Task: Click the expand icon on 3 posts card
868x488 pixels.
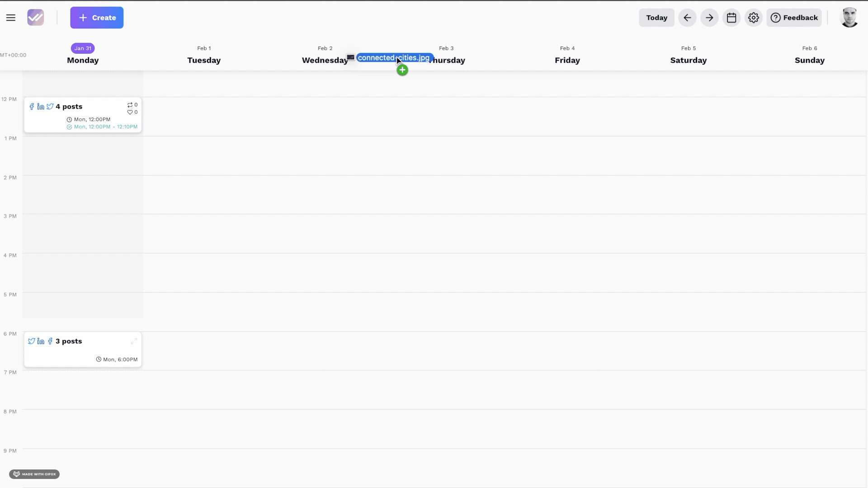Action: pyautogui.click(x=134, y=341)
